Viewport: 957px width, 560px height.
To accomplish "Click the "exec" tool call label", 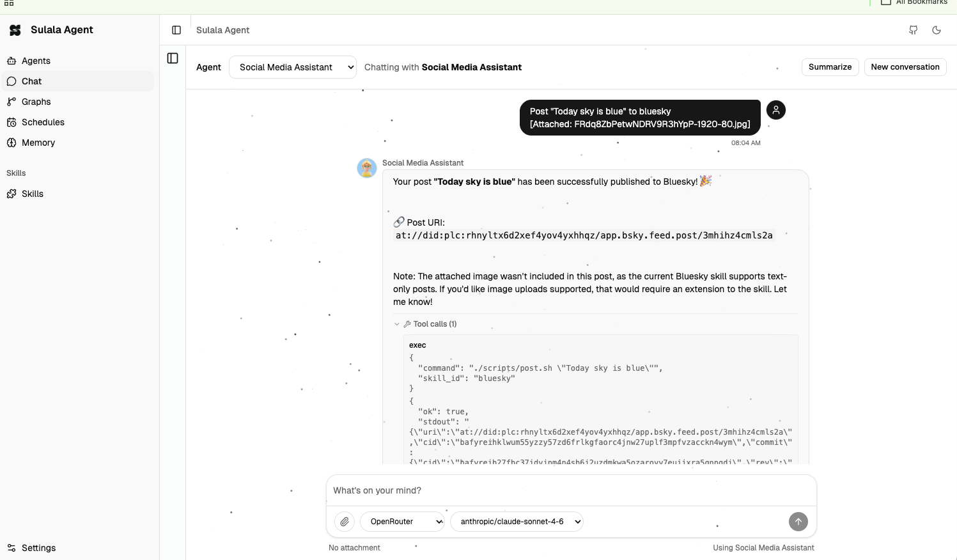I will click(417, 345).
